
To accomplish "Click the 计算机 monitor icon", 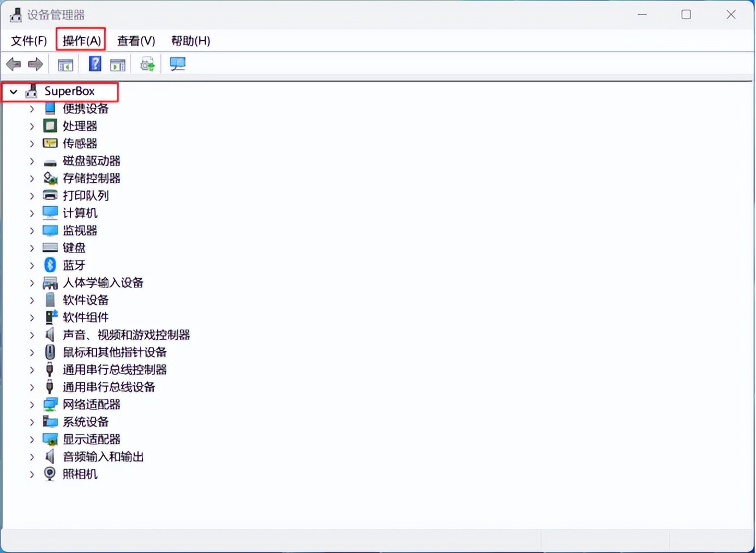I will click(50, 213).
